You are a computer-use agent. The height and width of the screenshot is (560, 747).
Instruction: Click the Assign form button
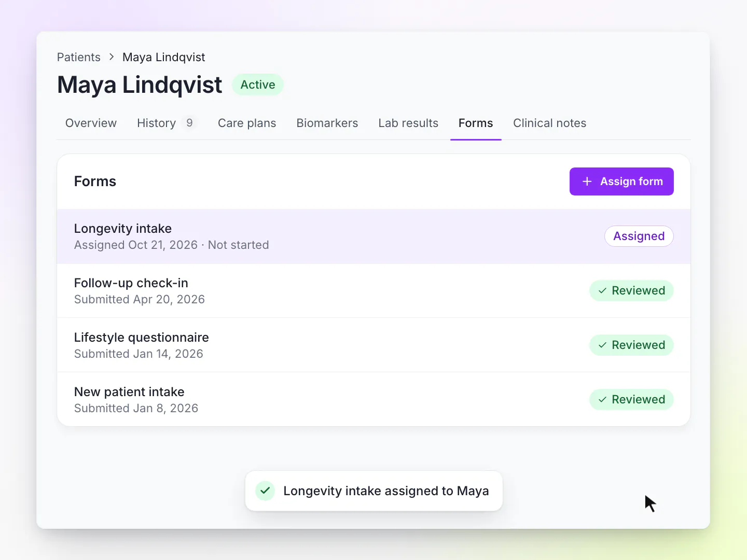tap(621, 181)
